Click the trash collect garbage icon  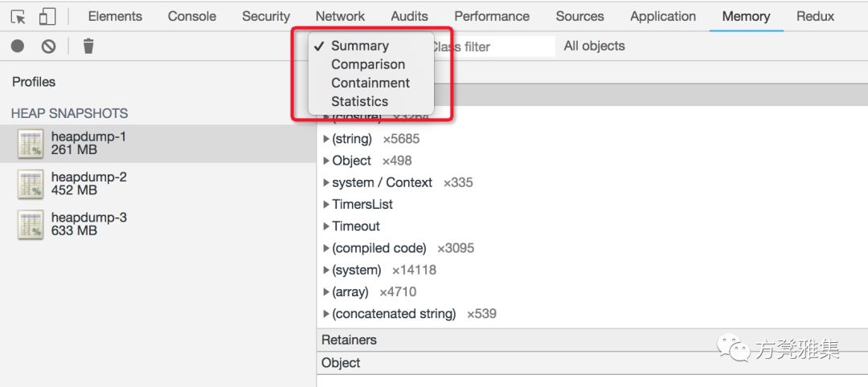88,47
